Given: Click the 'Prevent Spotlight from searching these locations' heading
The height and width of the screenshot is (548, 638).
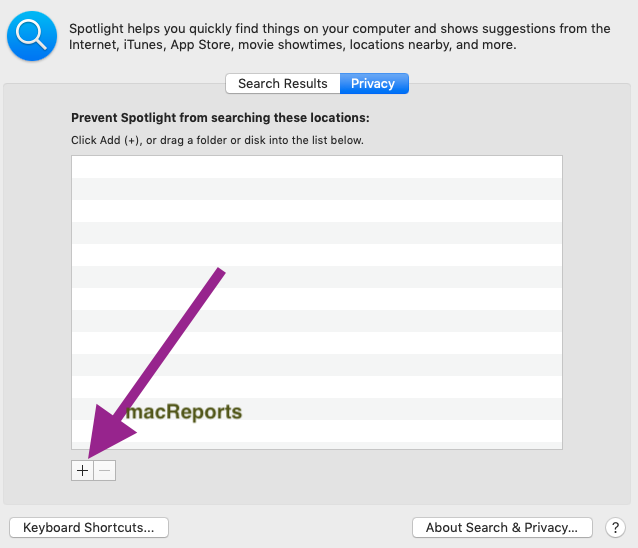Looking at the screenshot, I should (x=220, y=118).
